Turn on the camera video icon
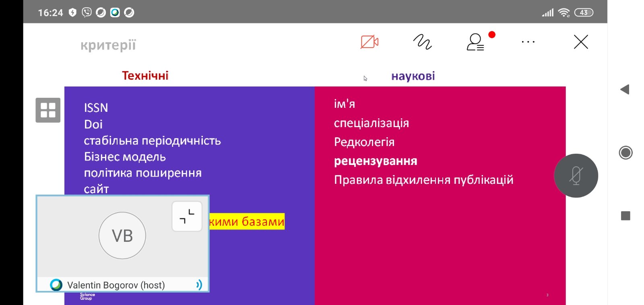The height and width of the screenshot is (305, 644). [369, 42]
